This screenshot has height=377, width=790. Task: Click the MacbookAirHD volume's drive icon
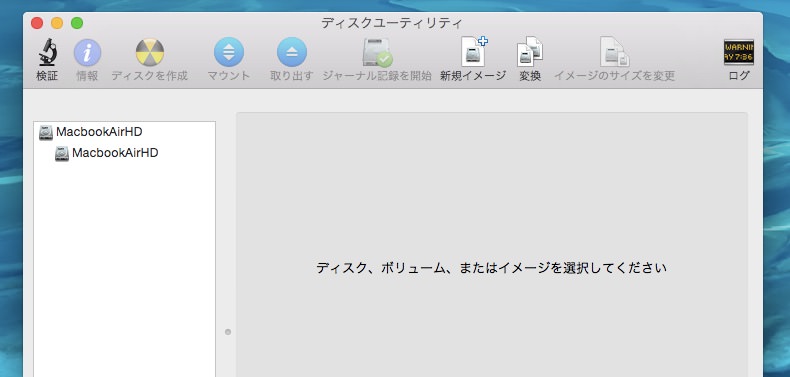tap(62, 153)
